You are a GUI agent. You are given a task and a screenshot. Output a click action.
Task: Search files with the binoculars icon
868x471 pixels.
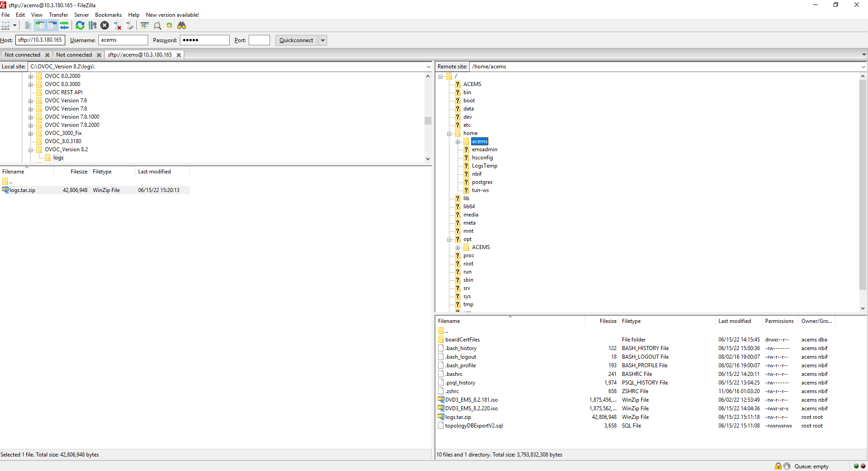click(x=182, y=26)
